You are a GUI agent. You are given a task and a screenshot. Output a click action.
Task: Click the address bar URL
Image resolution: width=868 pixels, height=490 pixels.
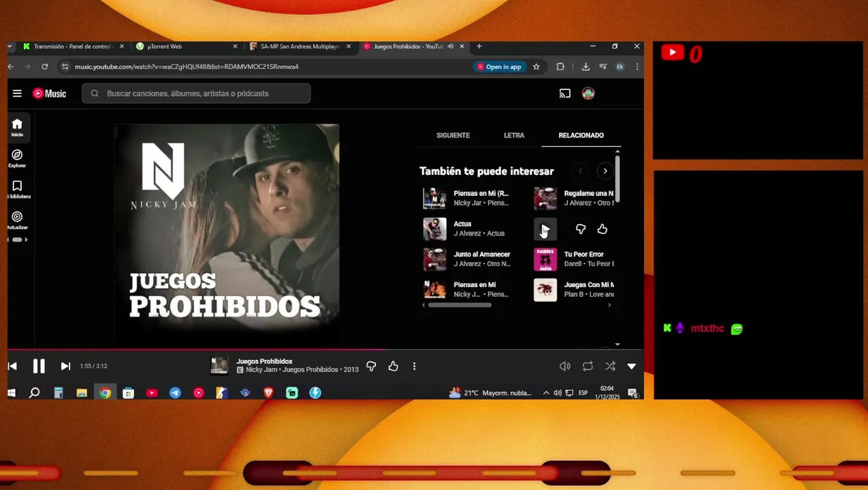tap(187, 67)
